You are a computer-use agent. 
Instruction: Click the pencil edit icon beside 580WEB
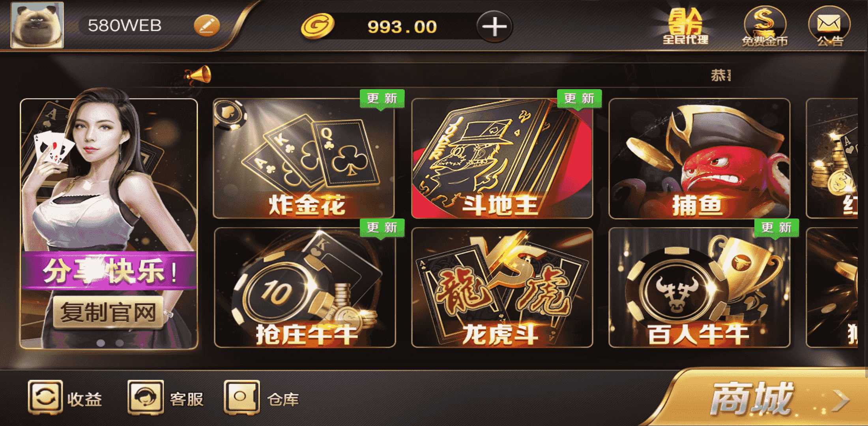pyautogui.click(x=207, y=26)
